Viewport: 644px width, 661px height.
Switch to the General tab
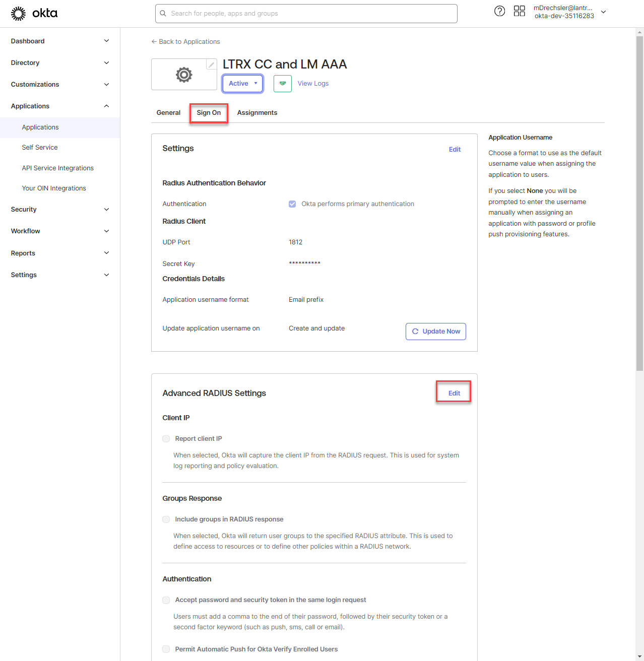tap(168, 113)
